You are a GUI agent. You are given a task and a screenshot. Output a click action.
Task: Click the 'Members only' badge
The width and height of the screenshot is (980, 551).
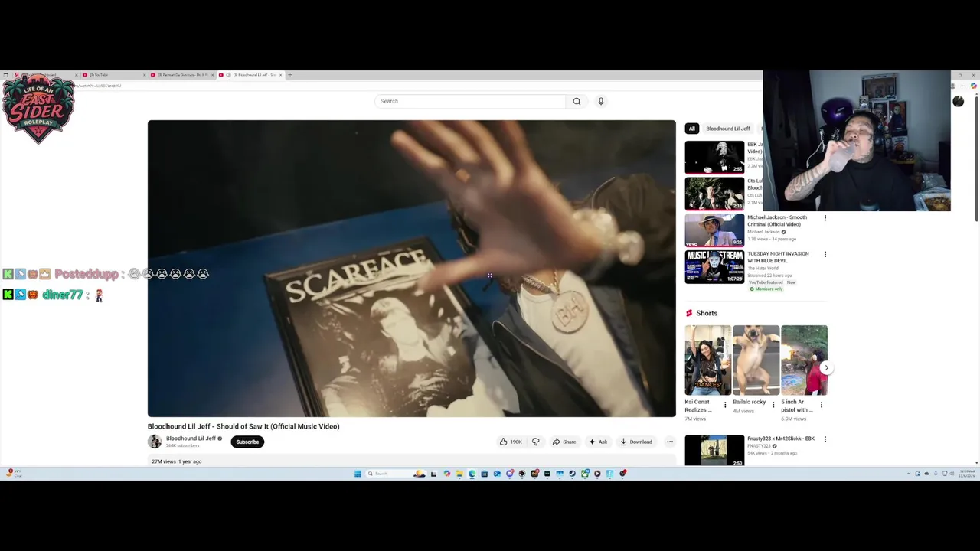(x=766, y=289)
